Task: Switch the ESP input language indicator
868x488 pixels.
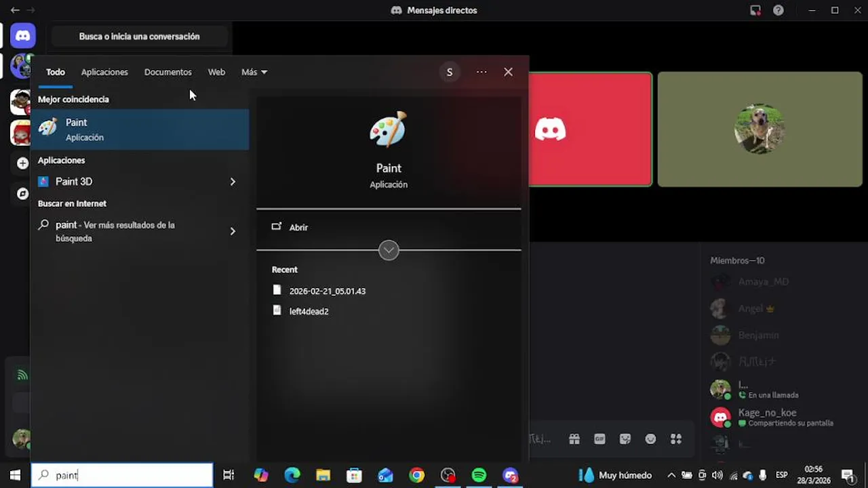Action: click(782, 475)
